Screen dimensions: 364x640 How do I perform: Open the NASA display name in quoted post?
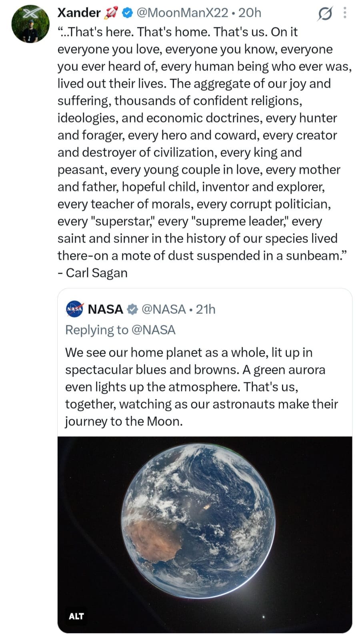tap(105, 309)
